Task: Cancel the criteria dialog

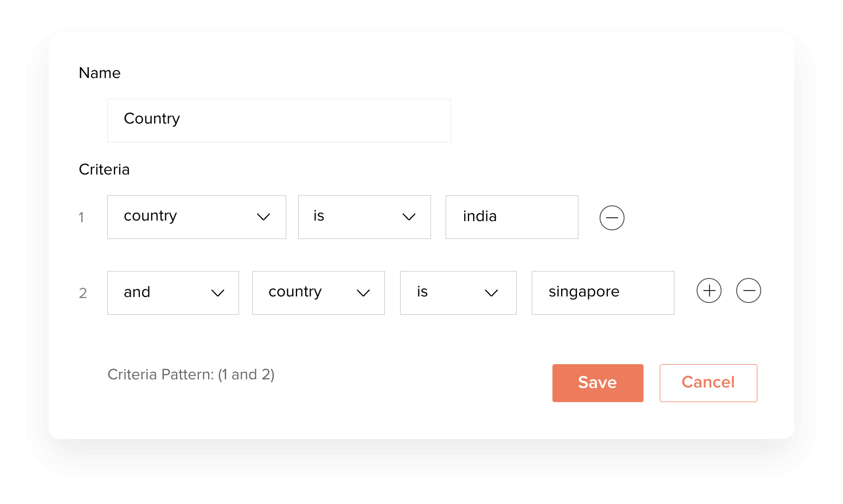Action: click(709, 383)
